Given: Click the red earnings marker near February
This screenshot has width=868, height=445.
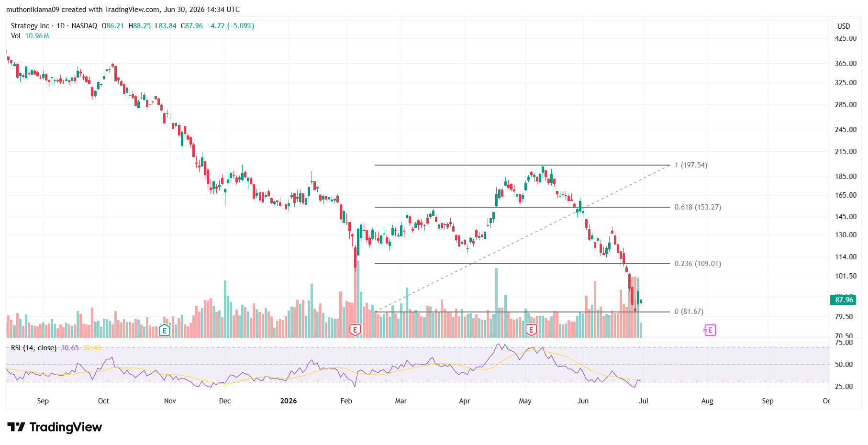Looking at the screenshot, I should tap(355, 330).
